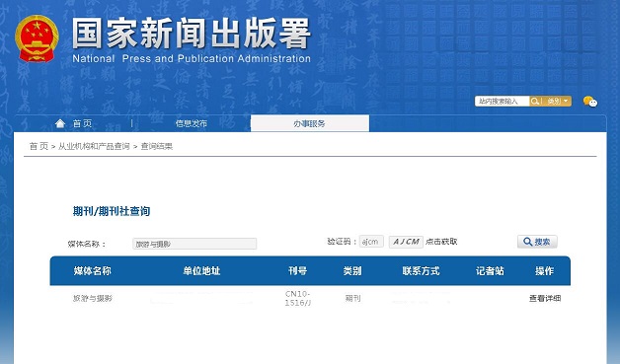Focus the 媒体名称 input field

click(x=194, y=244)
